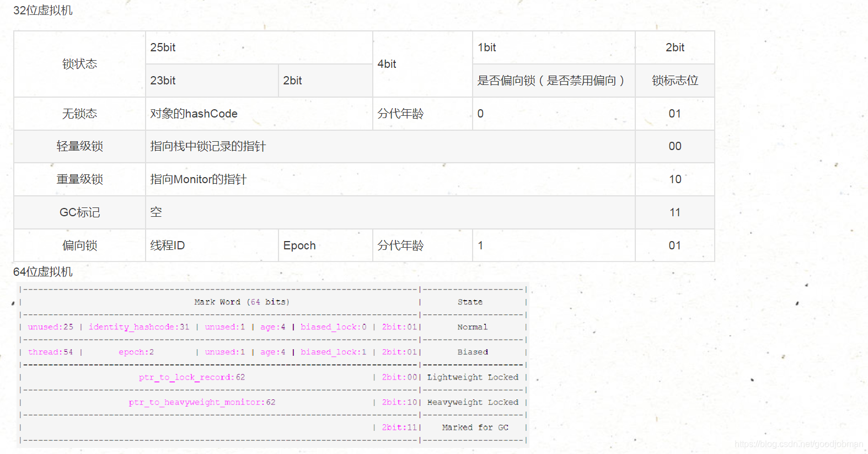
Task: Click flag value "11" in GC标记 row
Action: tap(675, 212)
